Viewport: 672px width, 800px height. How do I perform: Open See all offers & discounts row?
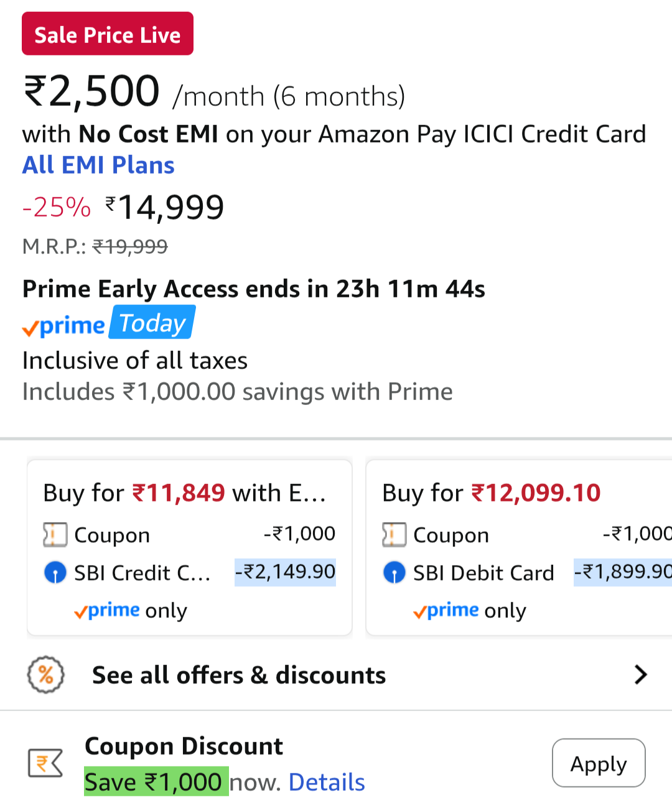pyautogui.click(x=239, y=675)
